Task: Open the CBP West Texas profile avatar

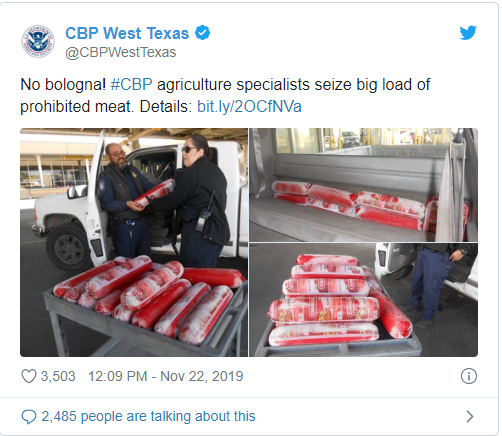Action: pos(38,41)
